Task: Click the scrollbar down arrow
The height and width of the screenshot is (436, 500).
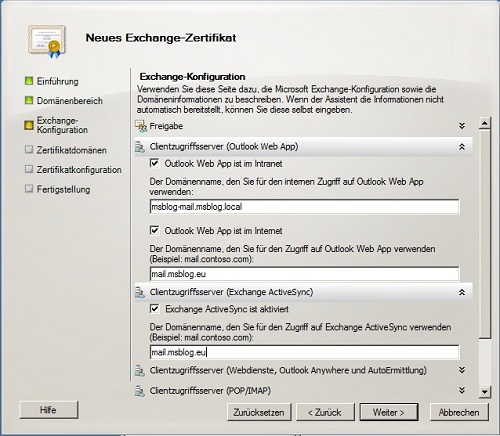Action: tap(485, 391)
